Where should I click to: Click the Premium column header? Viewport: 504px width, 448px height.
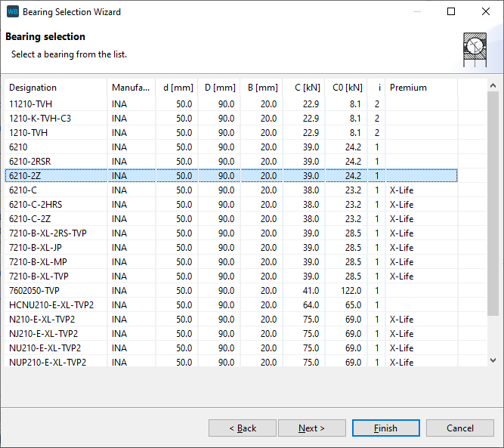click(420, 88)
